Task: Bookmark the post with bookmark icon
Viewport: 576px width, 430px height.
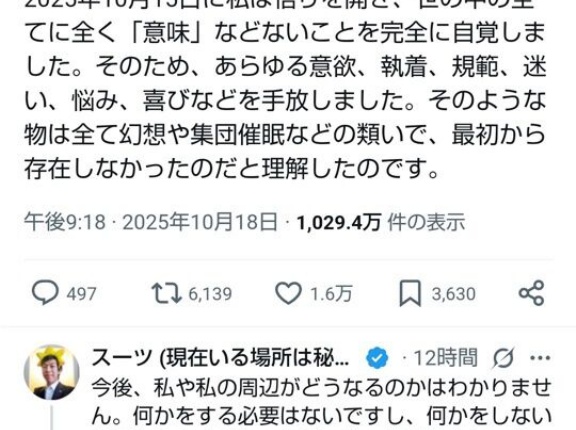Action: (410, 293)
